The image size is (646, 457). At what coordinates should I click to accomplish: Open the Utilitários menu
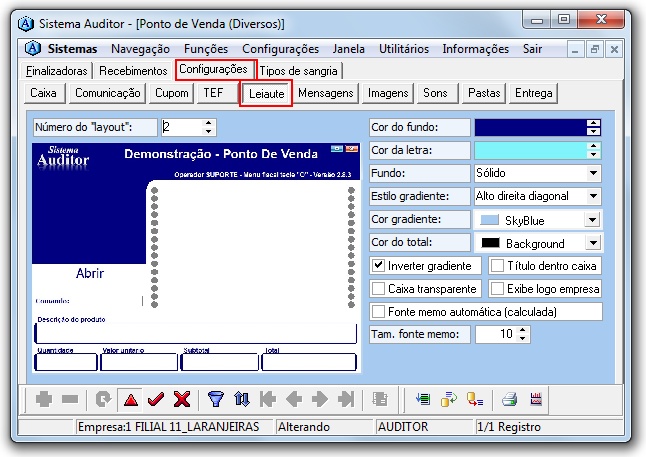[x=404, y=49]
